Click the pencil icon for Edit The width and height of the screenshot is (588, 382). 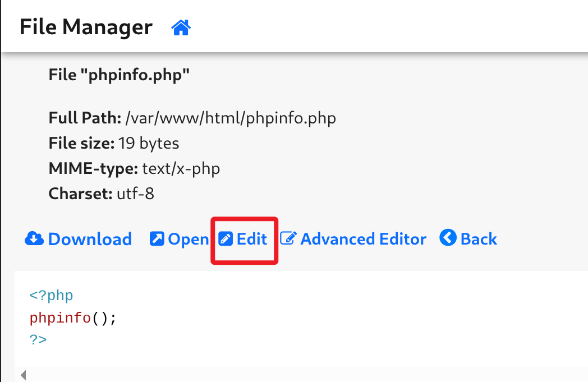click(226, 239)
